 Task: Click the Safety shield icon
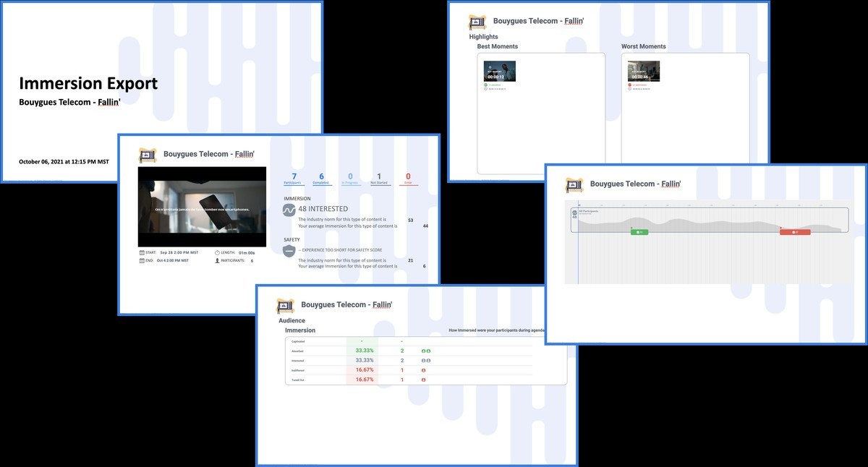[289, 251]
